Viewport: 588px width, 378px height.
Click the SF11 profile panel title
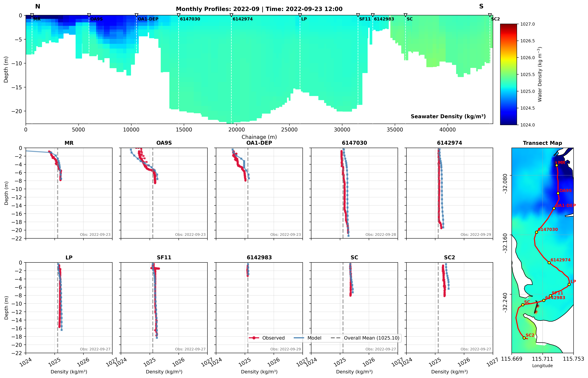pyautogui.click(x=164, y=258)
